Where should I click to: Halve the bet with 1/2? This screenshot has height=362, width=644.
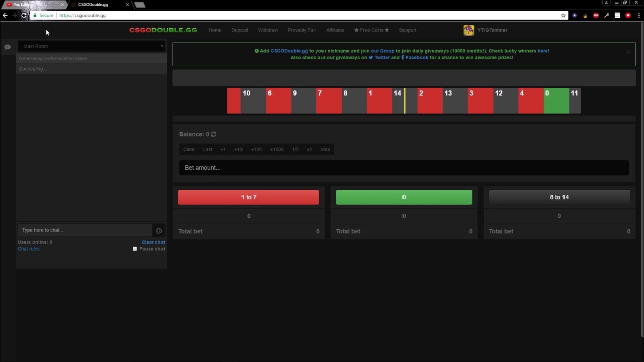tap(295, 149)
